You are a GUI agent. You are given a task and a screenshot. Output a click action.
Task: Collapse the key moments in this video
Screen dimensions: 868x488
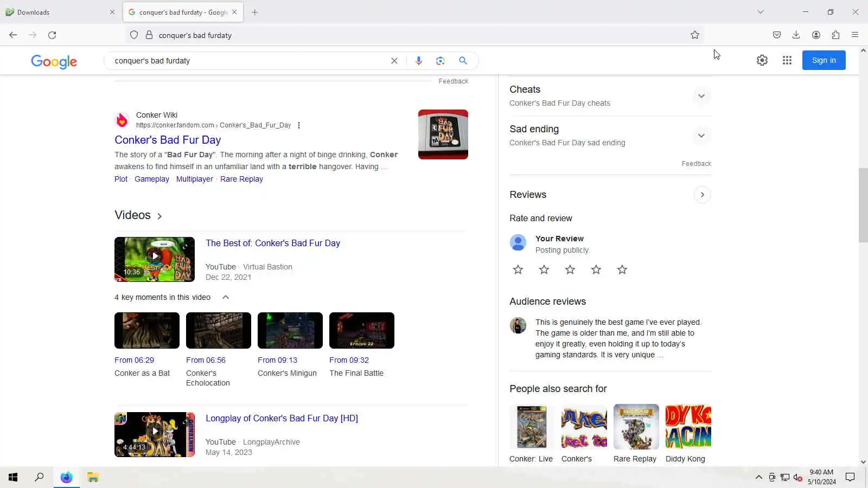[x=226, y=297]
